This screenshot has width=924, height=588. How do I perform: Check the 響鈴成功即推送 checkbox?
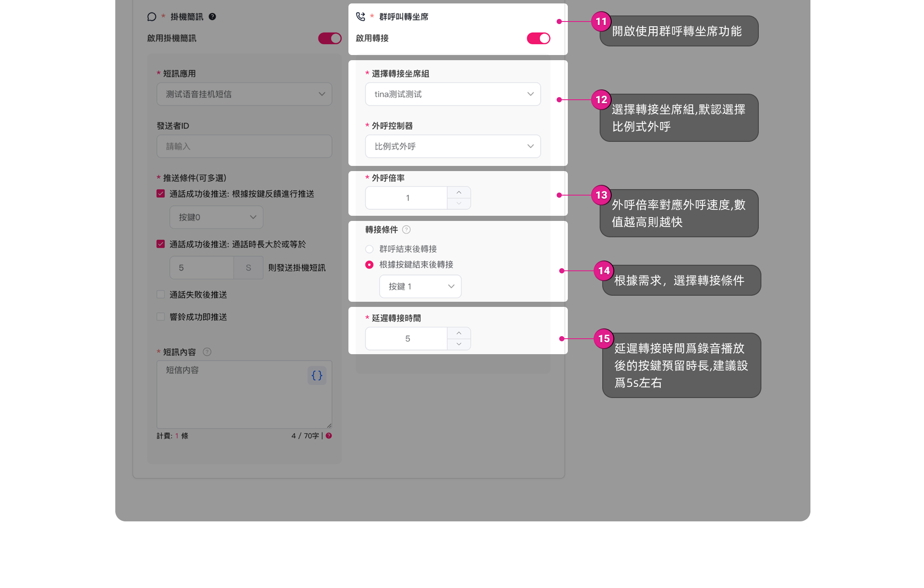[161, 317]
